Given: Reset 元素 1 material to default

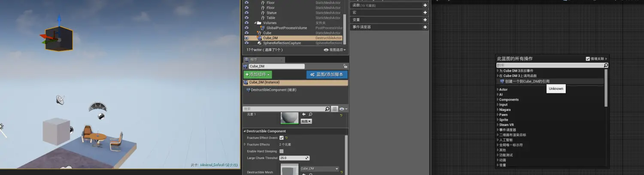Looking at the screenshot, I should [341, 115].
